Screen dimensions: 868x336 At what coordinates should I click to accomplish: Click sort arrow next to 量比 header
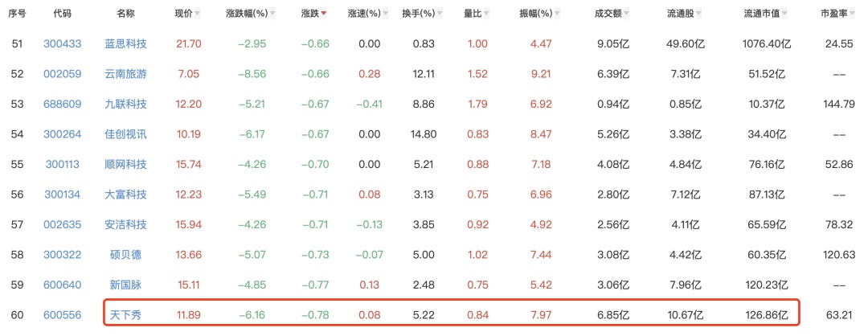pos(486,14)
